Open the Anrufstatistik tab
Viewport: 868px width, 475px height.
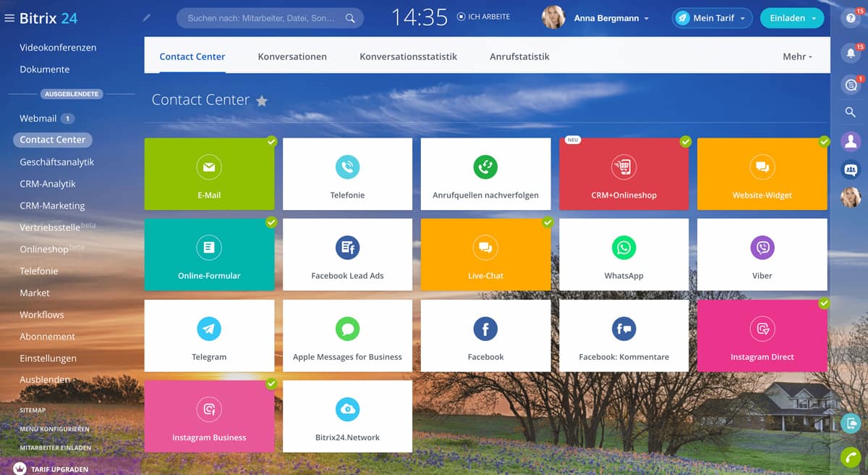(519, 56)
